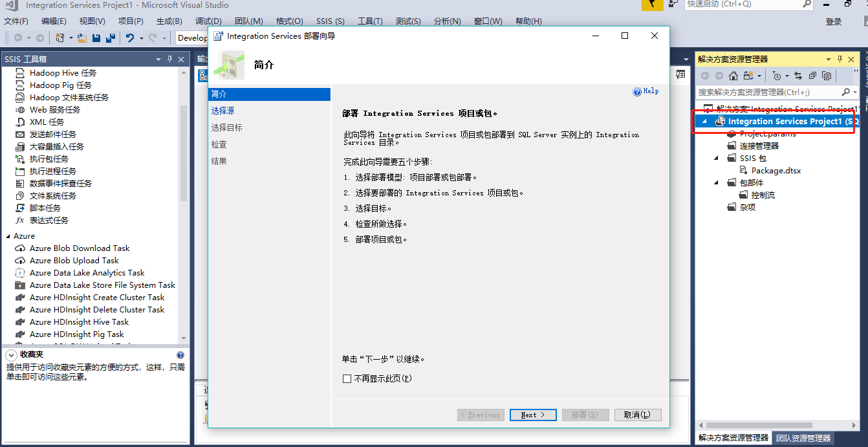Select the Hadoop Hive task in SSIS toolbox
This screenshot has height=447, width=868.
coord(61,72)
